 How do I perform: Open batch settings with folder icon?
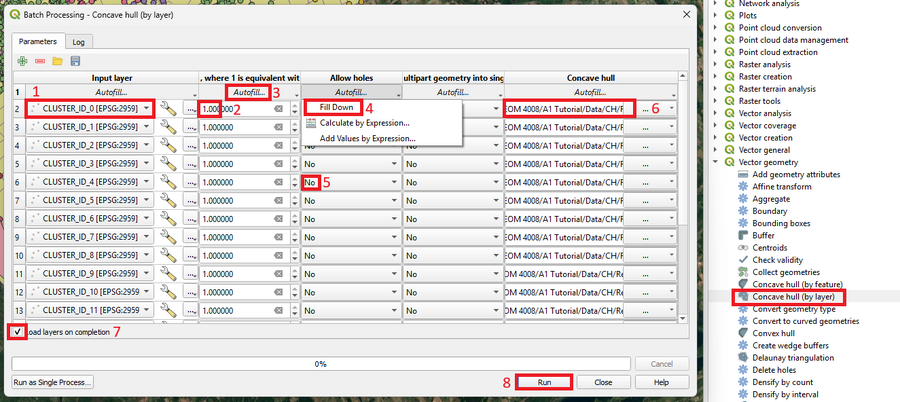coord(57,61)
